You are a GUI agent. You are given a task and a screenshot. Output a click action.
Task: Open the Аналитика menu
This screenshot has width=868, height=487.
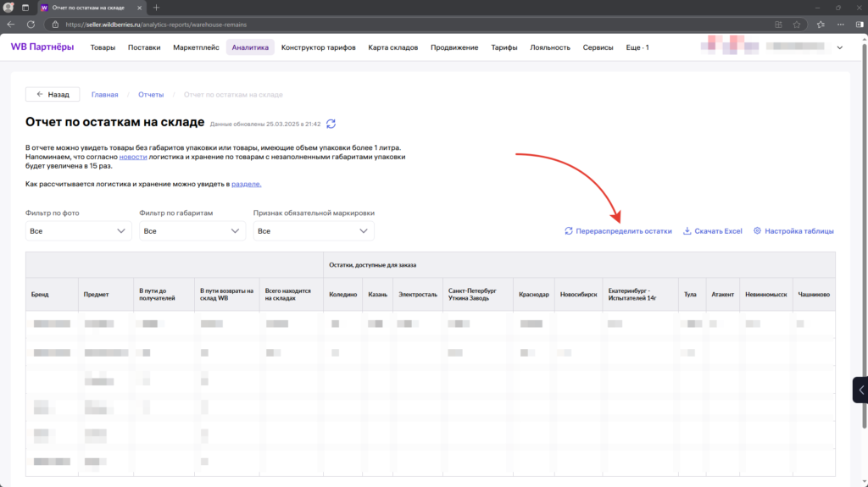250,47
